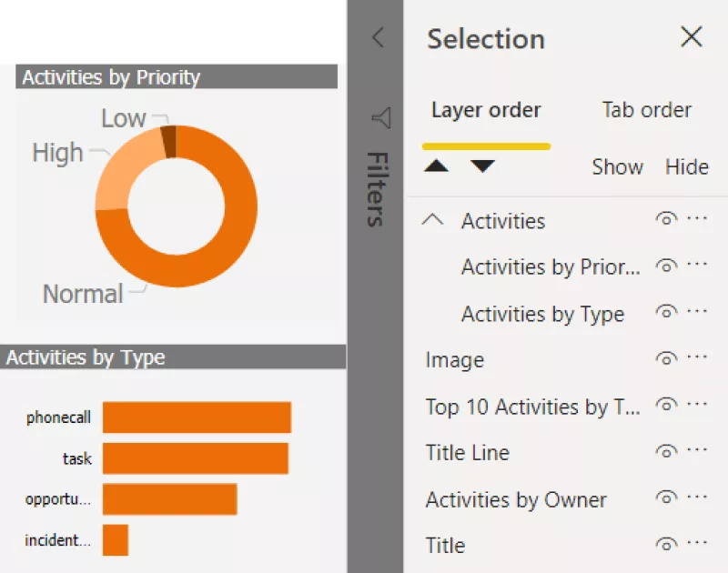Hide the Title layer eye icon
This screenshot has height=573, width=728.
(666, 545)
